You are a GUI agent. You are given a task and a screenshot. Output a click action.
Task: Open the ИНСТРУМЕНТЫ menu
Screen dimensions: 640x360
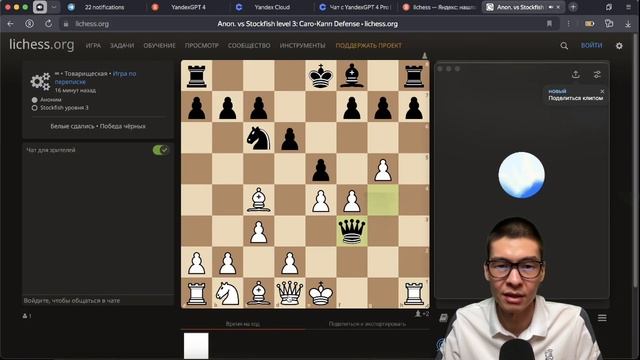302,46
